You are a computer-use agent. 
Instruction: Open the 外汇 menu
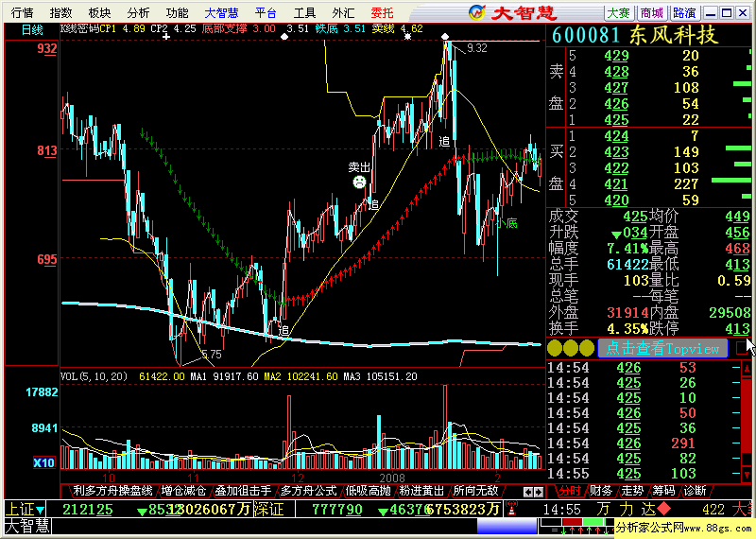click(343, 12)
